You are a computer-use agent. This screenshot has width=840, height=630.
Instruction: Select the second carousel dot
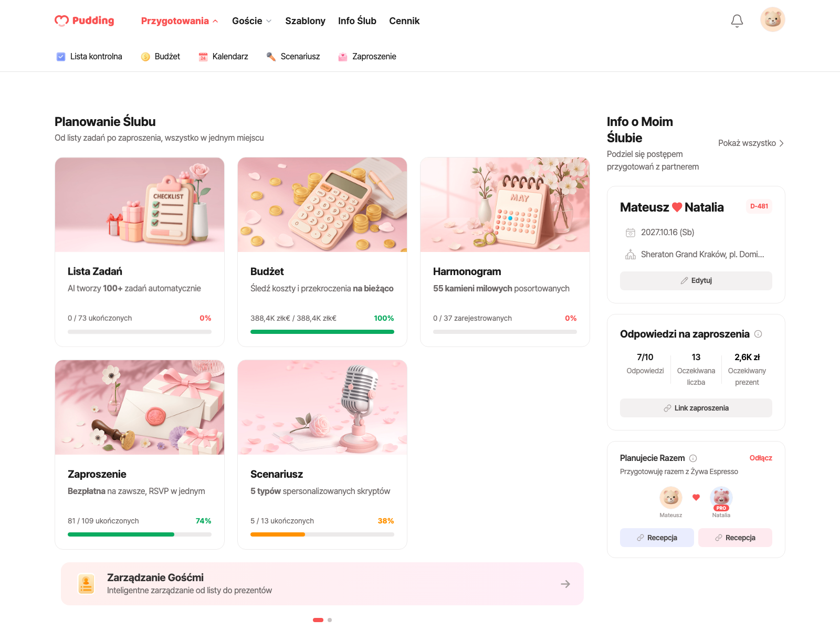pyautogui.click(x=330, y=620)
